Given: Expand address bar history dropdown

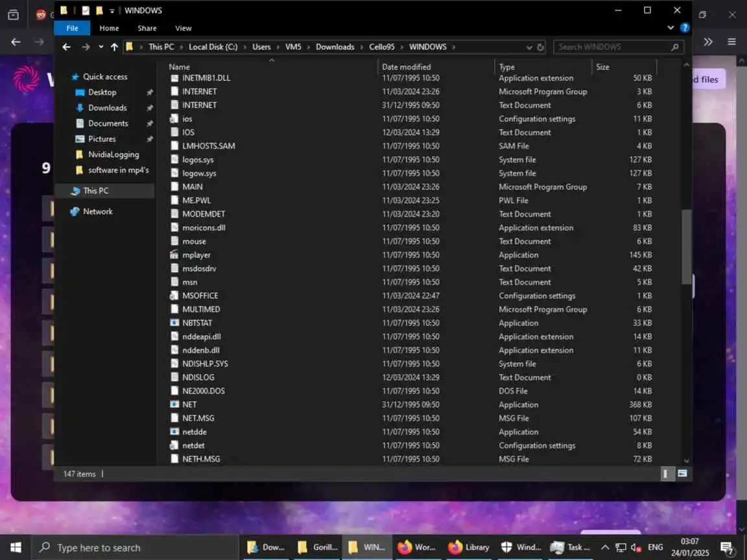Looking at the screenshot, I should click(529, 47).
